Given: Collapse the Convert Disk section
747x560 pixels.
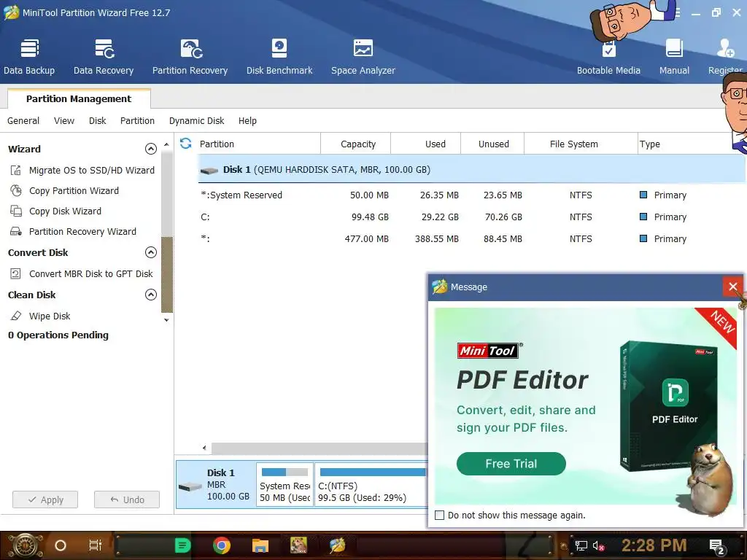Looking at the screenshot, I should coord(150,252).
